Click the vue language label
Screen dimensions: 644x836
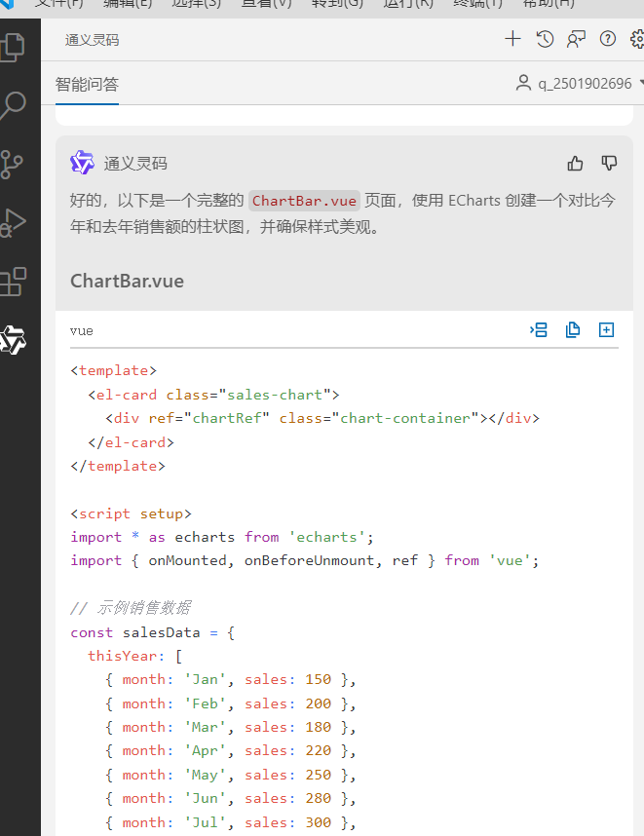(82, 330)
